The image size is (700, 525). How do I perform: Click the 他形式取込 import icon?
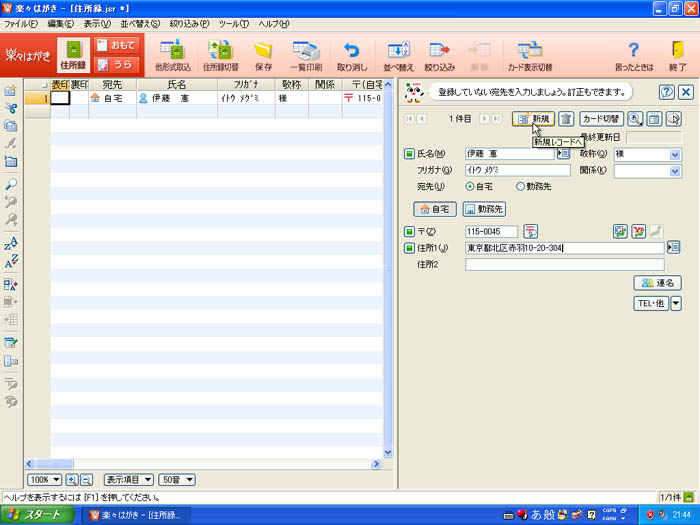[172, 55]
